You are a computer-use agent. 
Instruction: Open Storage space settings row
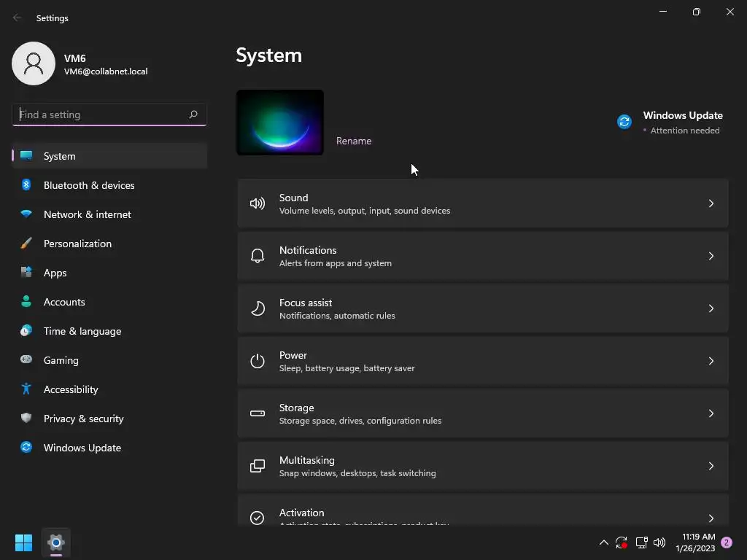(x=483, y=413)
